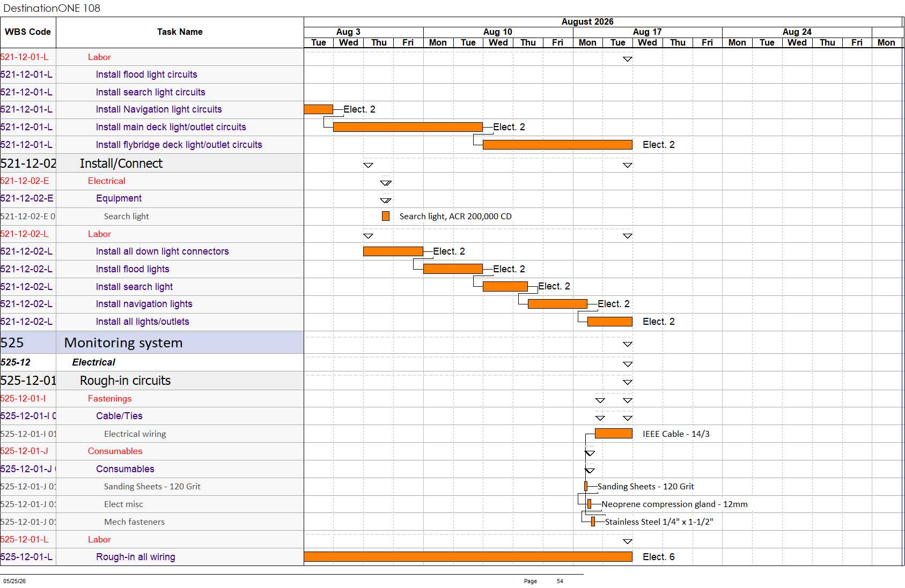Viewport: 905px width, 588px height.
Task: Click the Search light material milestone marker
Action: [386, 216]
